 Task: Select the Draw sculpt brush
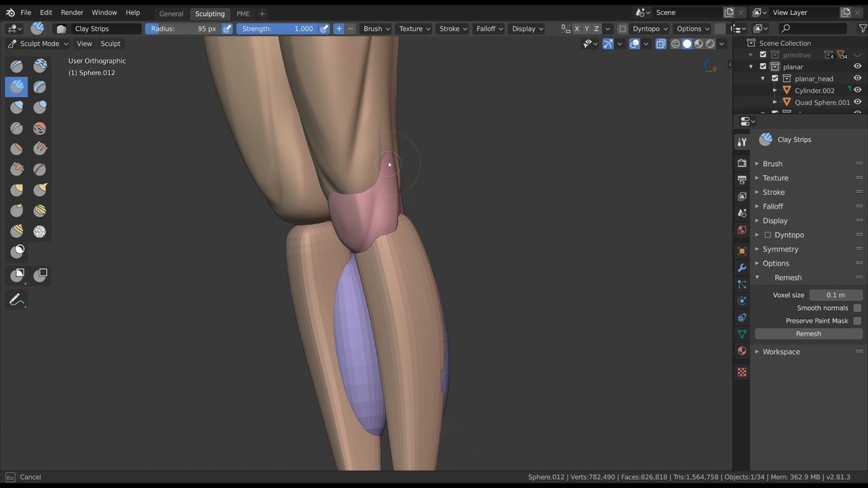tap(17, 66)
